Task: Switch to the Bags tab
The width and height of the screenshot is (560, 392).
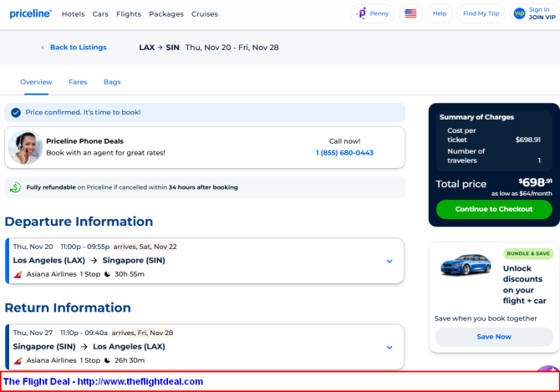Action: (112, 82)
